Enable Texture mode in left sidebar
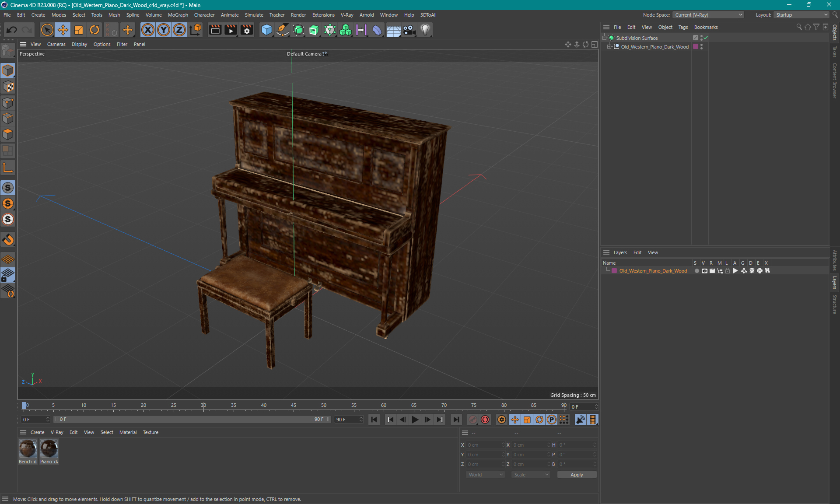840x504 pixels. pyautogui.click(x=8, y=87)
